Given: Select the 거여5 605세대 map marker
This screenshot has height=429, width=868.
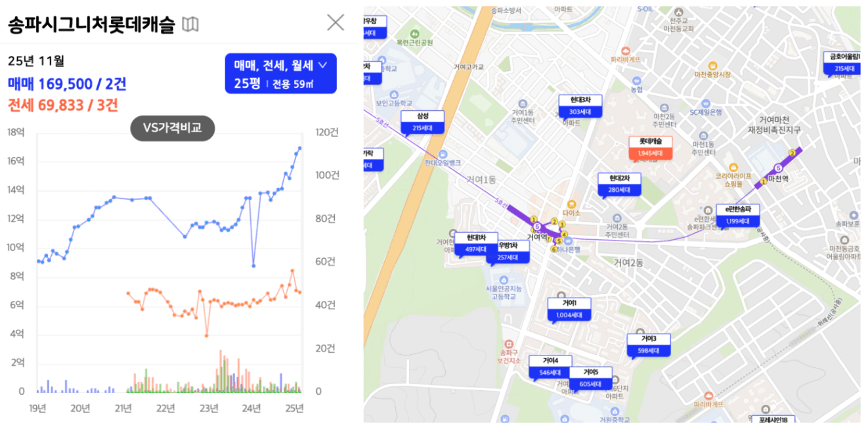Looking at the screenshot, I should tap(591, 378).
